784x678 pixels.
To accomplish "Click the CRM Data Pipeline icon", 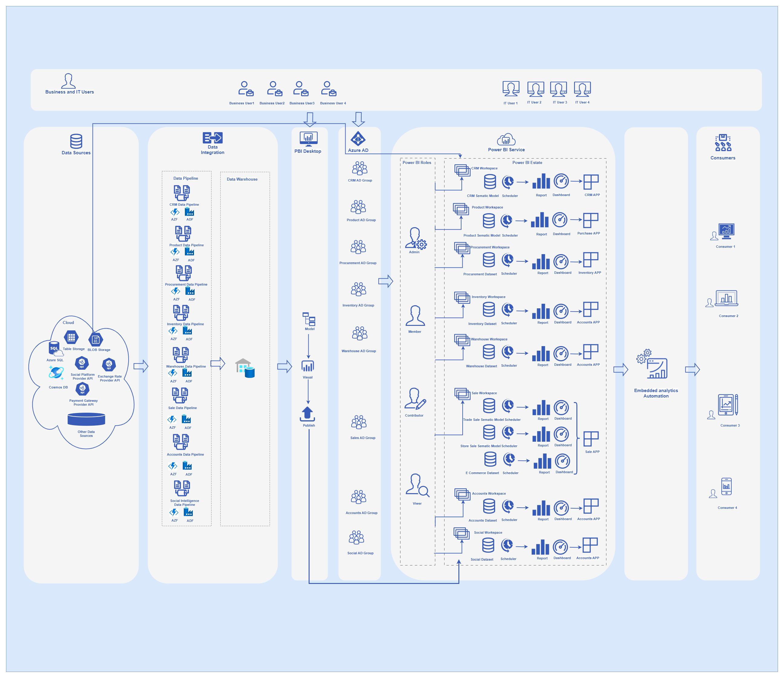I will tap(182, 193).
